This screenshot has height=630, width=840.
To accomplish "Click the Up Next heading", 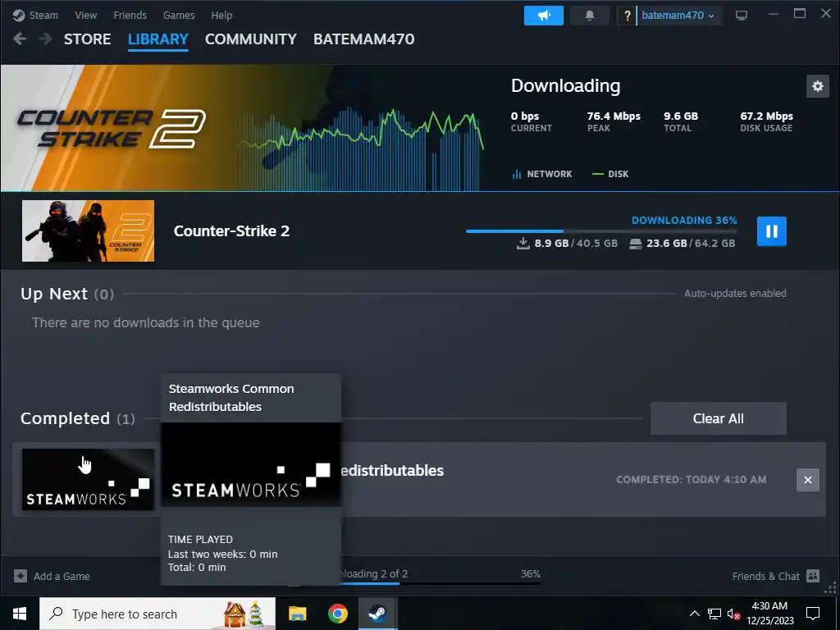I will [x=54, y=294].
